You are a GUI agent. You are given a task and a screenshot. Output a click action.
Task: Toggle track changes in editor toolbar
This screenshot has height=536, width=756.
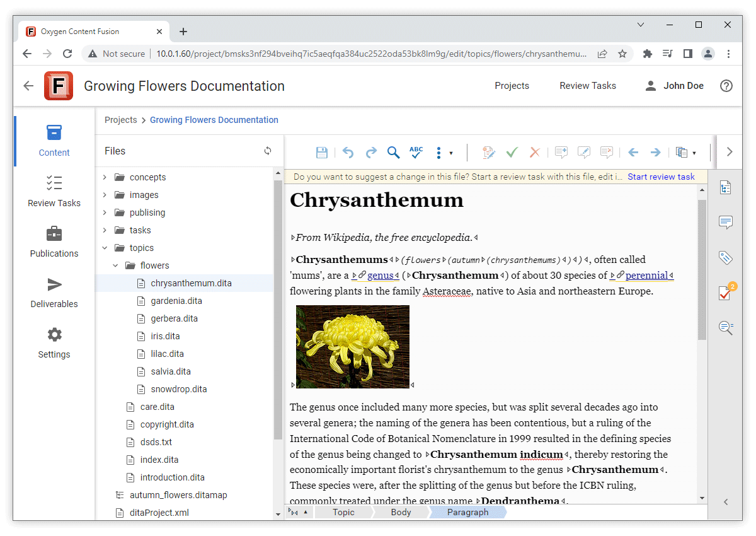click(x=488, y=152)
